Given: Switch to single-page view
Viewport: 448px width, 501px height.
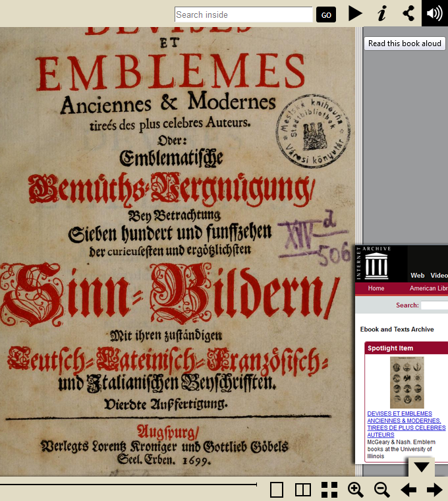Looking at the screenshot, I should coord(277,490).
